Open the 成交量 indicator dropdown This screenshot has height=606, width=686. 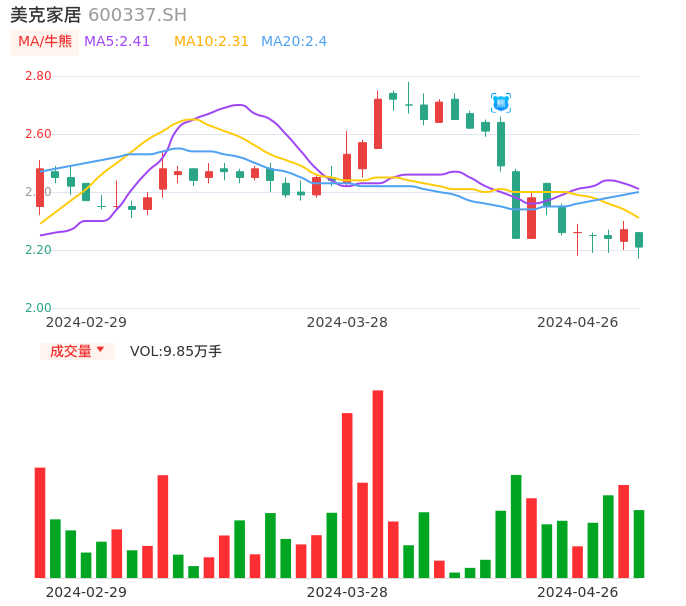point(77,351)
